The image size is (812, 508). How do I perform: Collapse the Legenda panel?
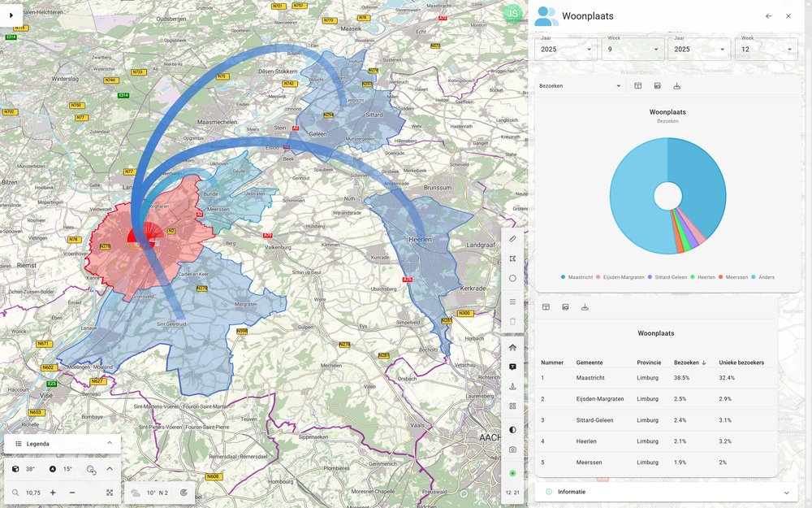(x=110, y=443)
